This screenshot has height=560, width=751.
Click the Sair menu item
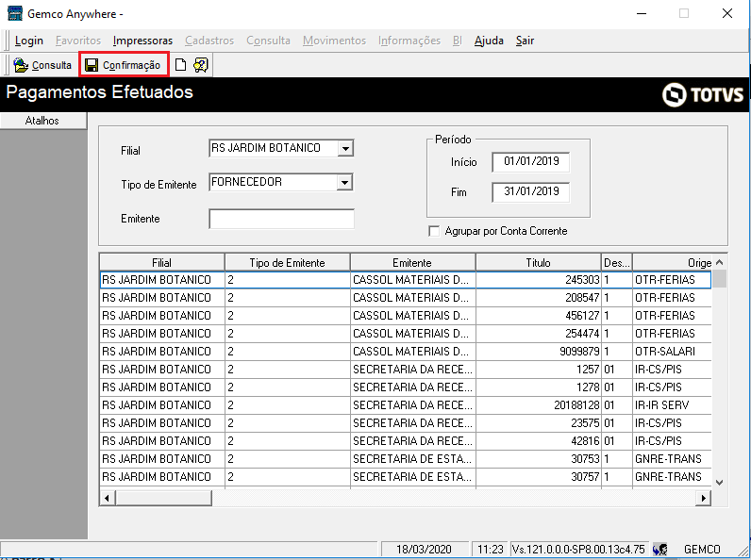pos(525,41)
